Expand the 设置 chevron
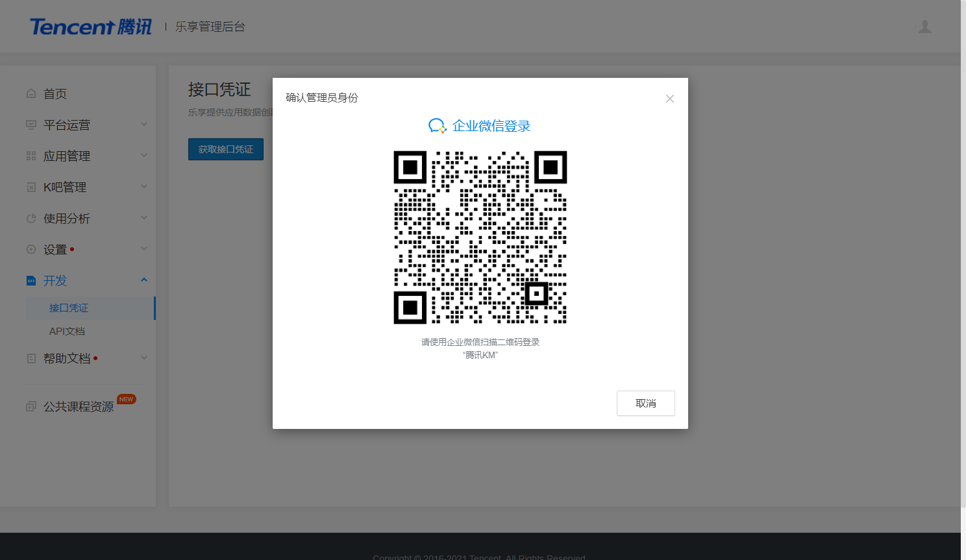This screenshot has height=560, width=966. [144, 249]
